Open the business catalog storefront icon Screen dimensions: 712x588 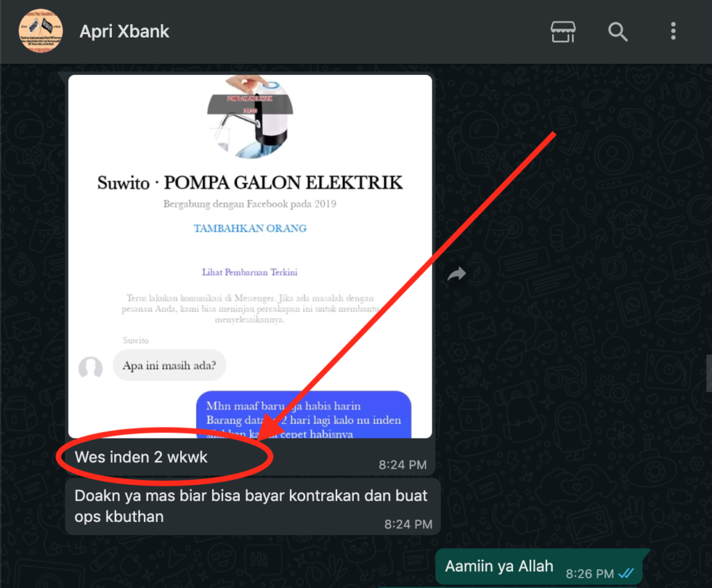tap(563, 32)
